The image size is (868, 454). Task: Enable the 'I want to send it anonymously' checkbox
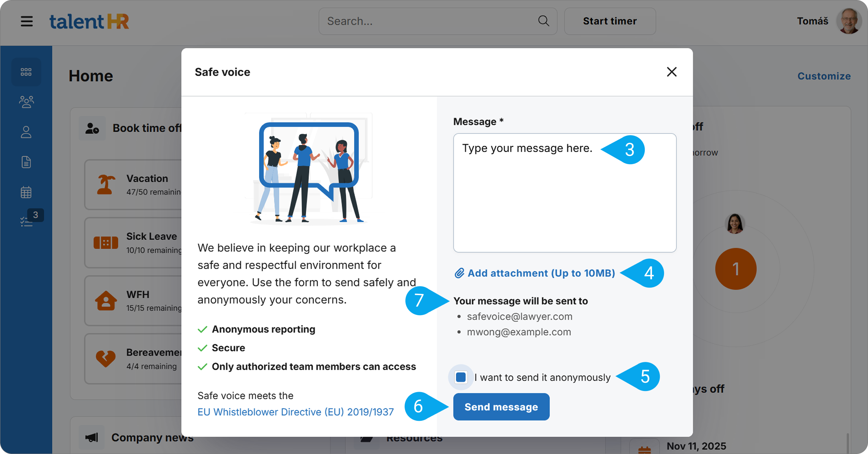(x=460, y=377)
